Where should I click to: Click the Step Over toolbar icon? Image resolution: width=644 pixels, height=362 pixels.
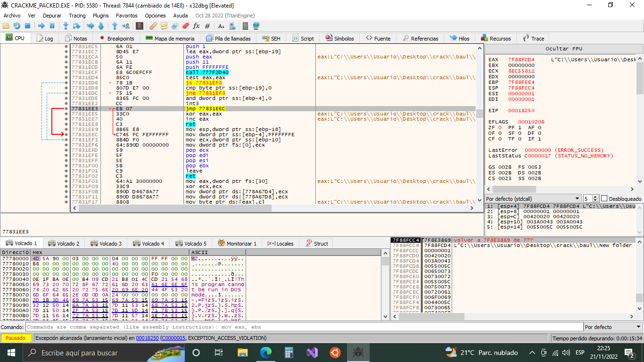pyautogui.click(x=76, y=26)
